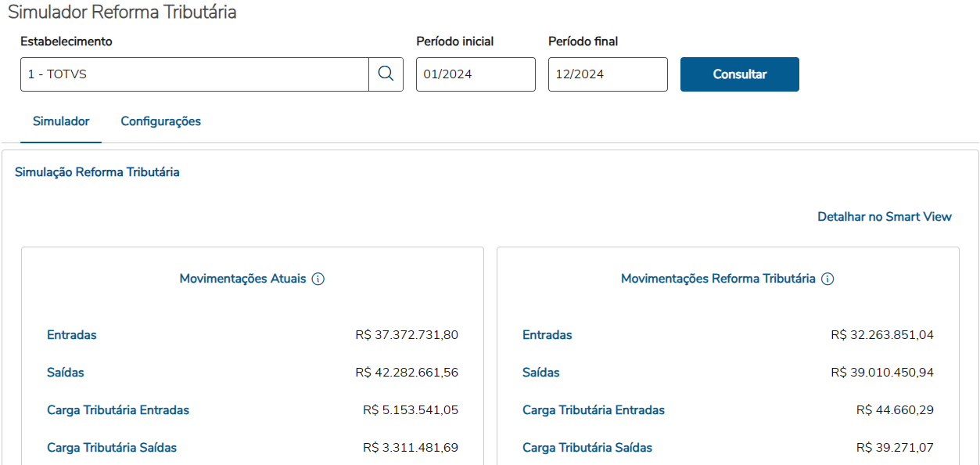
Task: Click Carga Tributária Saídas in Reforma Tributária panel
Action: point(587,448)
